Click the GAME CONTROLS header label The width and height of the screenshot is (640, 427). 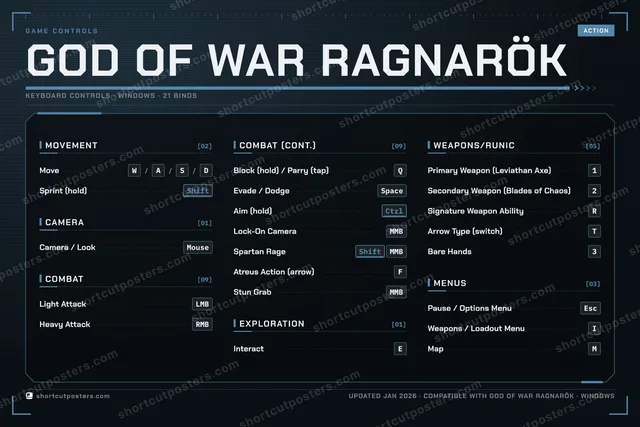tap(62, 31)
